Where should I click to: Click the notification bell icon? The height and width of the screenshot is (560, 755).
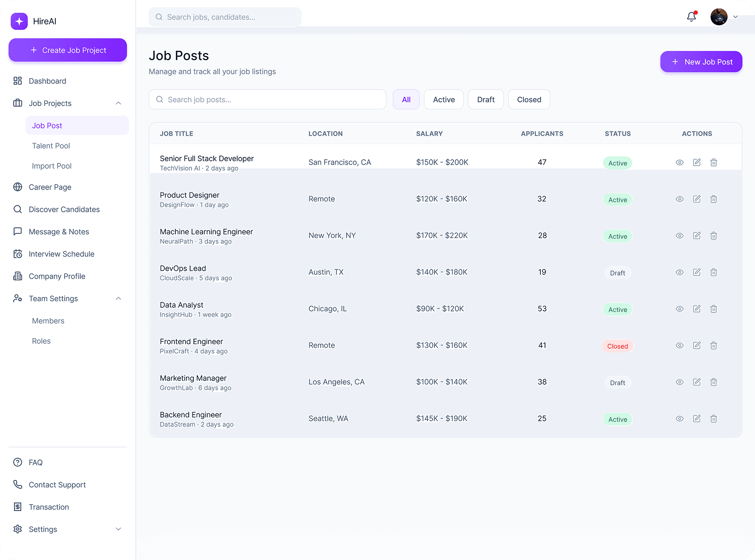point(691,17)
